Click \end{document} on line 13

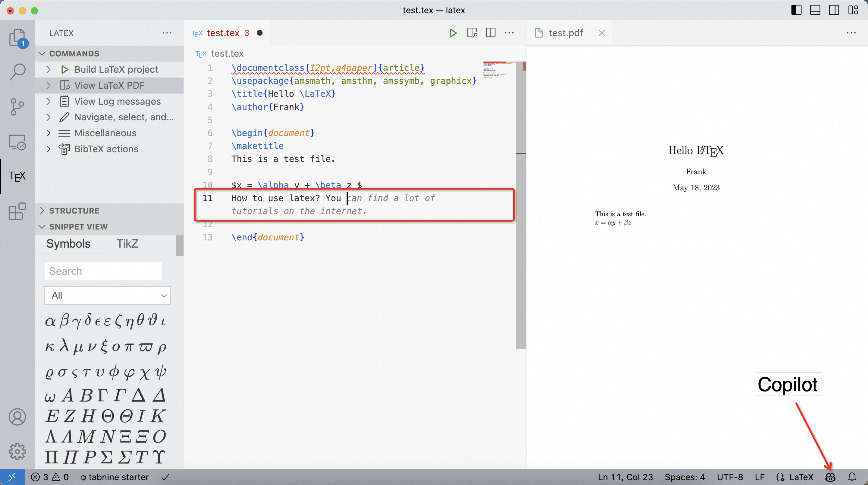pos(268,237)
